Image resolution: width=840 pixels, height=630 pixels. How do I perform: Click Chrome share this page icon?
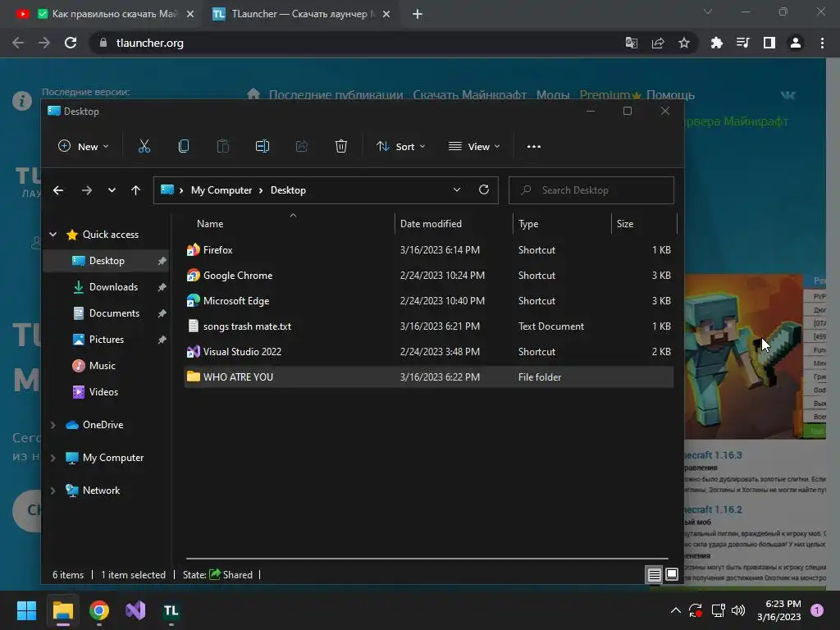[658, 43]
